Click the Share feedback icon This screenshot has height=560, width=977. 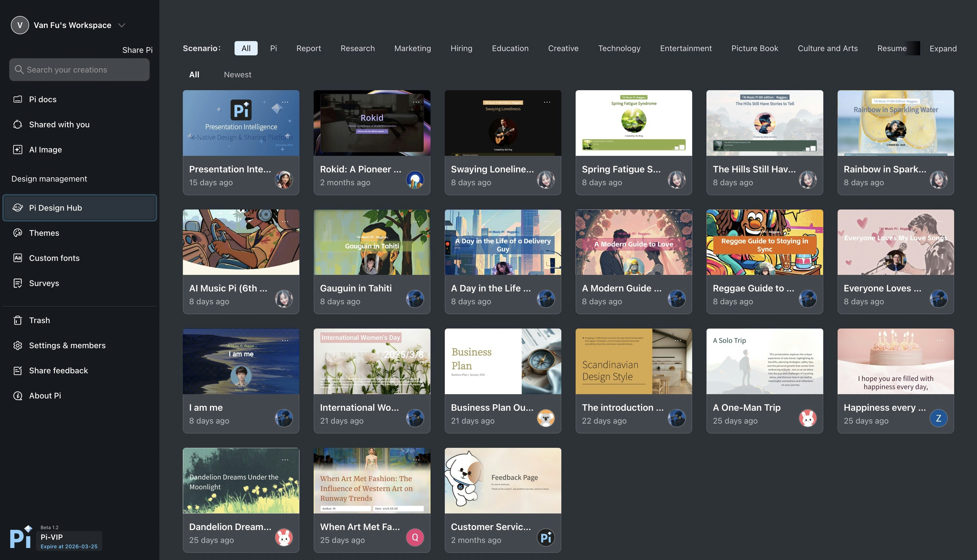(18, 371)
